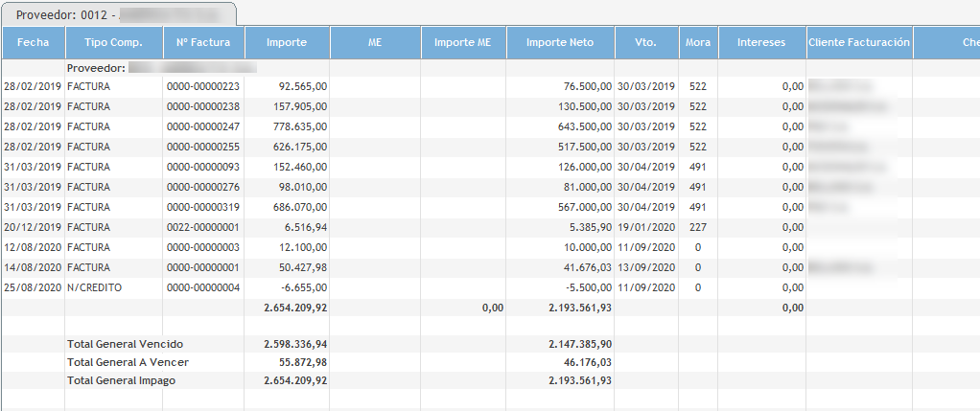Image resolution: width=980 pixels, height=411 pixels.
Task: Click invoice number 0022-00000001
Action: (202, 227)
